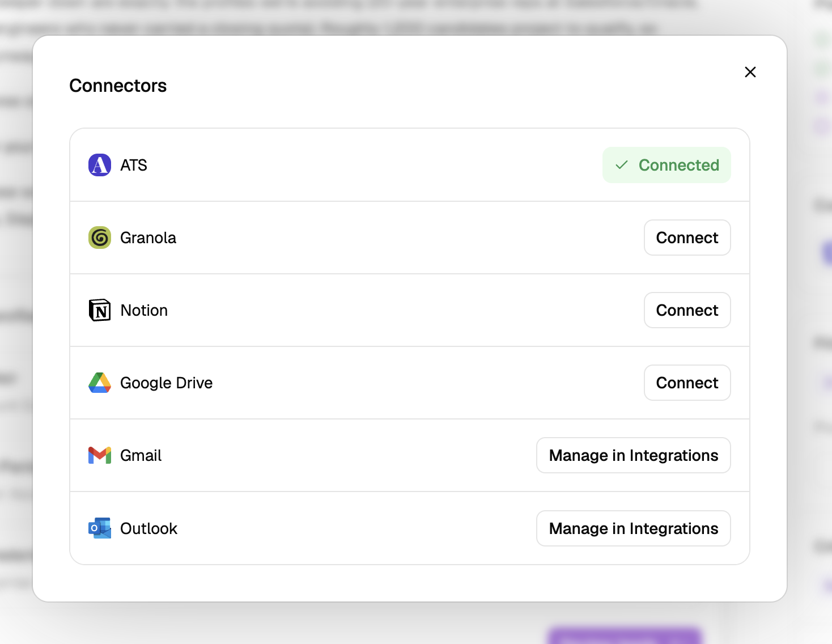Select the Granola row label
This screenshot has width=832, height=644.
[148, 238]
